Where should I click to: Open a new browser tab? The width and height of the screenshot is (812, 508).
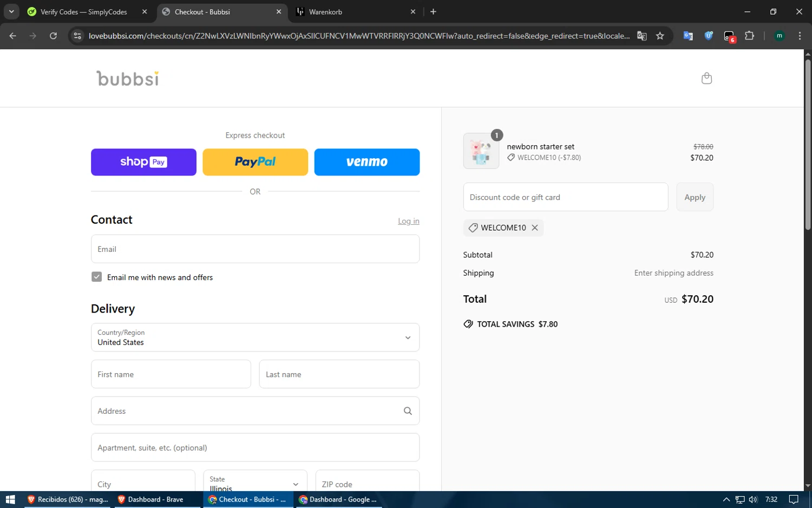(x=433, y=11)
